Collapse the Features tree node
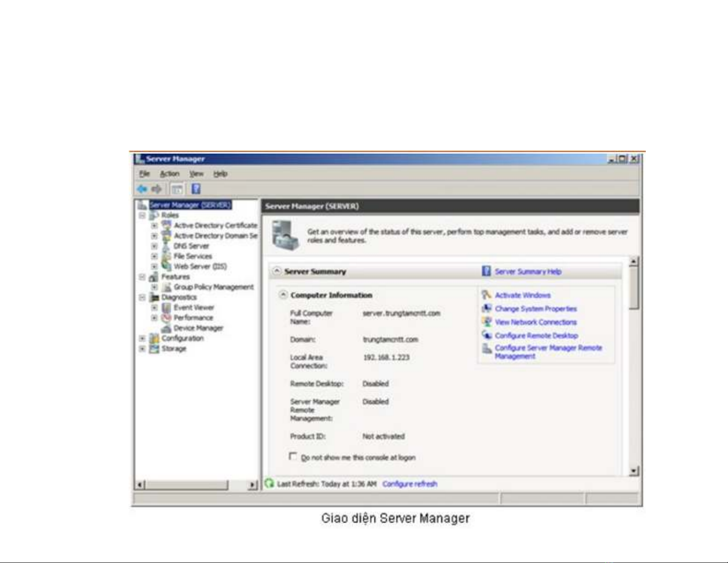This screenshot has width=728, height=563. [142, 277]
